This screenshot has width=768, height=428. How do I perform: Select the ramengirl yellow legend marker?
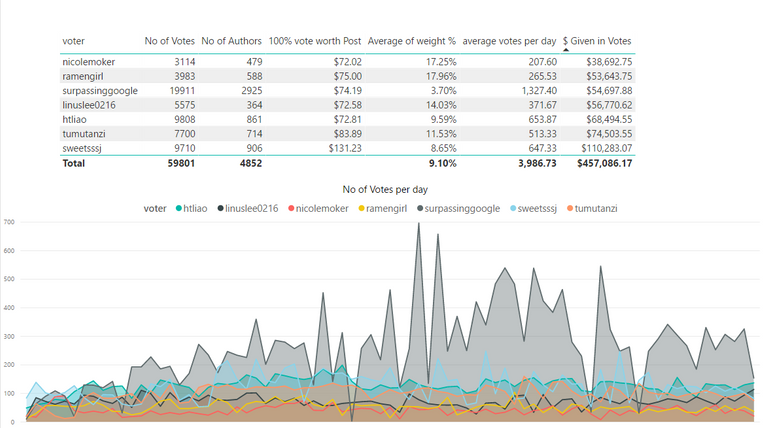[x=361, y=209]
